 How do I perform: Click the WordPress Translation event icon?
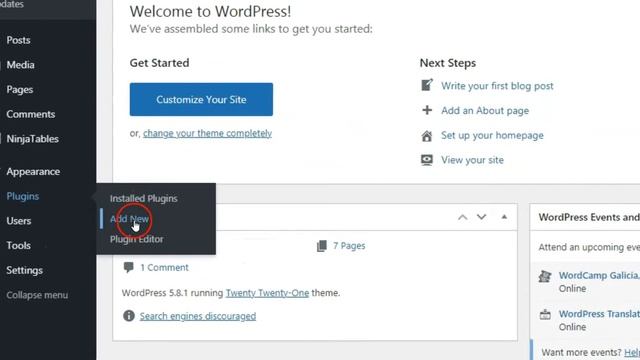point(545,315)
